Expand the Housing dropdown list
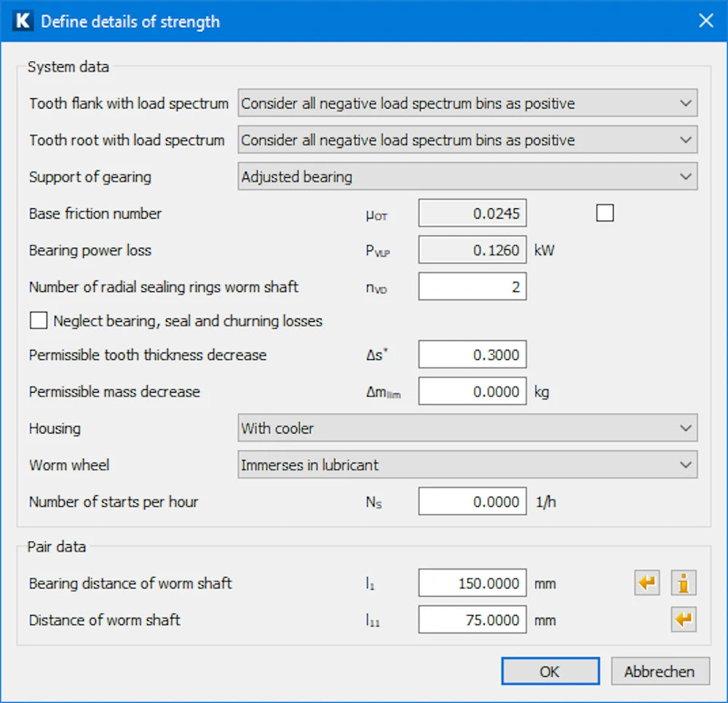 pyautogui.click(x=467, y=428)
